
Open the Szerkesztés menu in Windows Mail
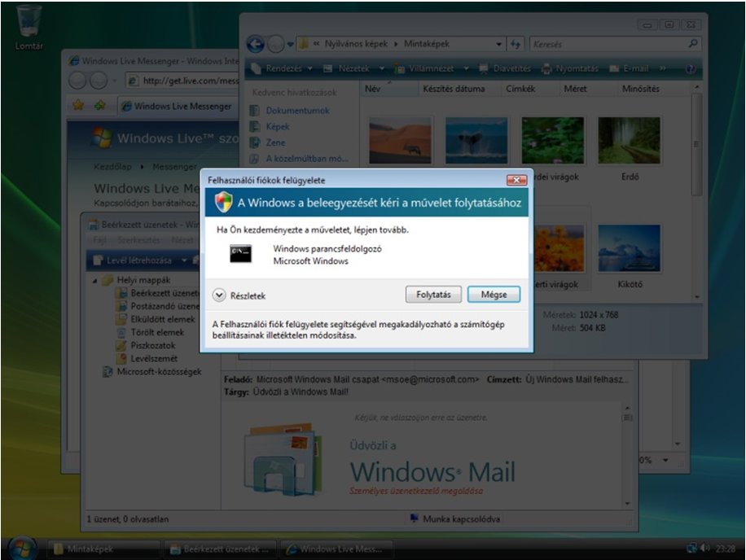(x=138, y=240)
